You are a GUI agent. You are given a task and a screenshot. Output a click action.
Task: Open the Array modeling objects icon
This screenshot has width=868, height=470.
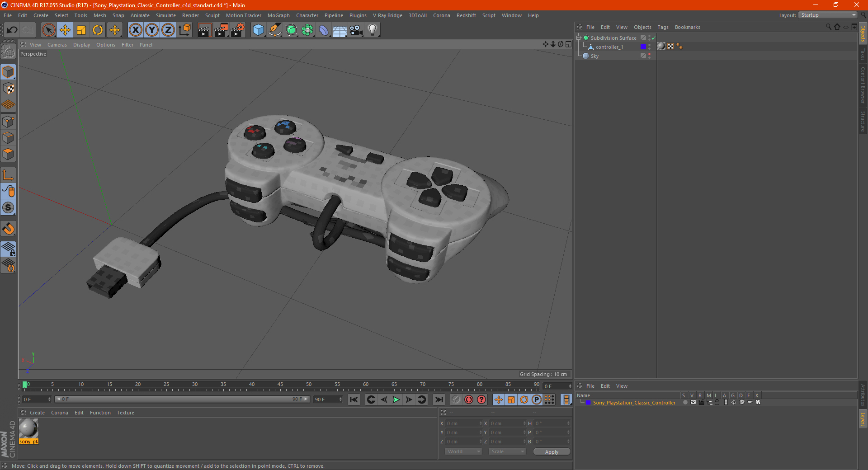pos(307,30)
